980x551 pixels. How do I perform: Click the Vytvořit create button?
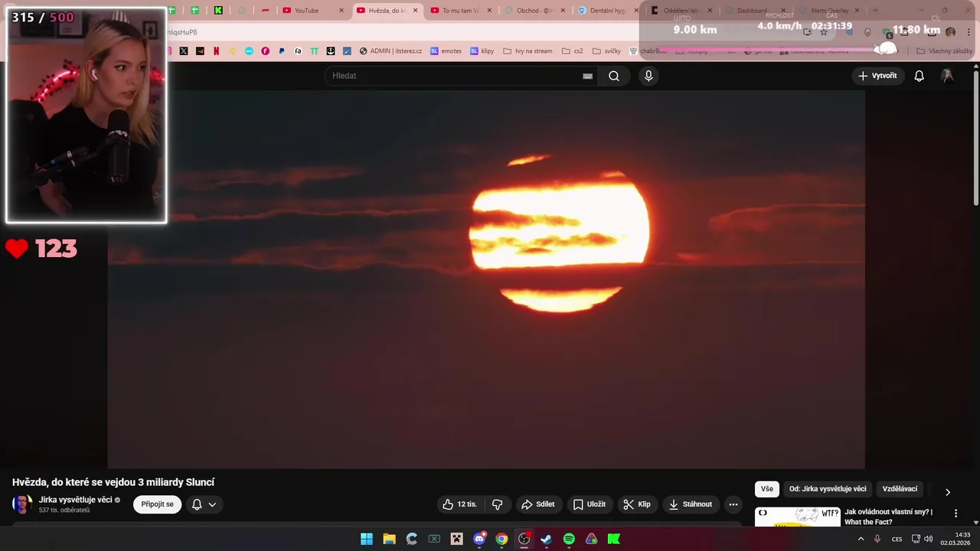(x=877, y=76)
